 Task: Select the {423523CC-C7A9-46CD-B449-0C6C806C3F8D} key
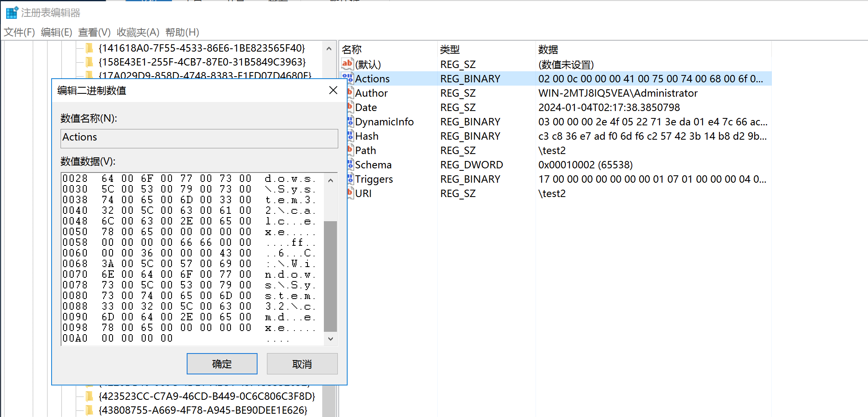(x=207, y=396)
